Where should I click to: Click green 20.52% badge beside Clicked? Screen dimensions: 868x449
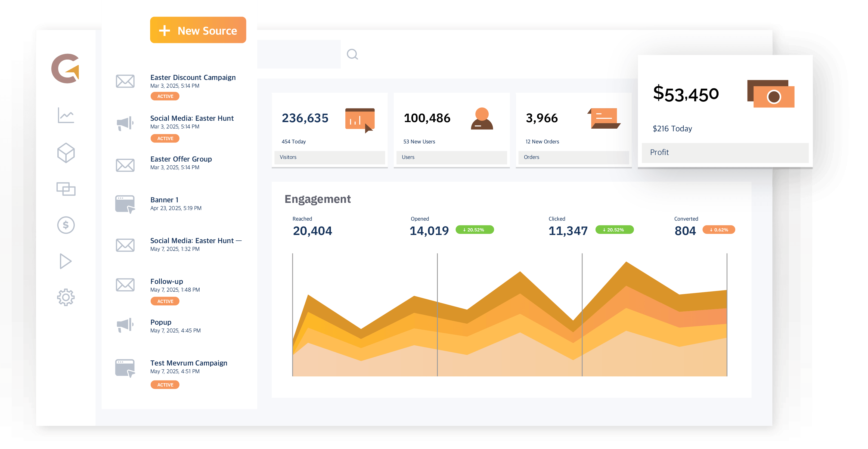(x=615, y=230)
